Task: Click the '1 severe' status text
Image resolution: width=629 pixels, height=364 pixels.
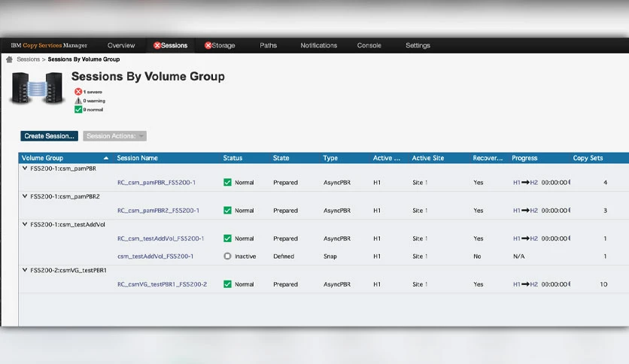Action: click(x=93, y=92)
